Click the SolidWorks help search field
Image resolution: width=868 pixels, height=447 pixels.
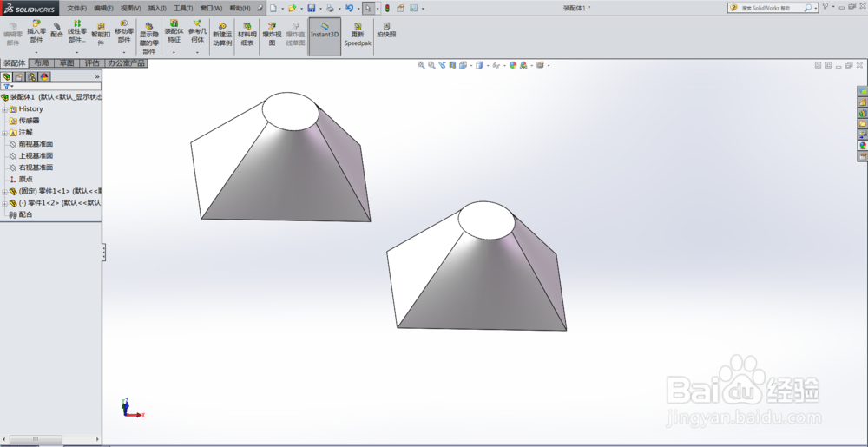click(772, 8)
